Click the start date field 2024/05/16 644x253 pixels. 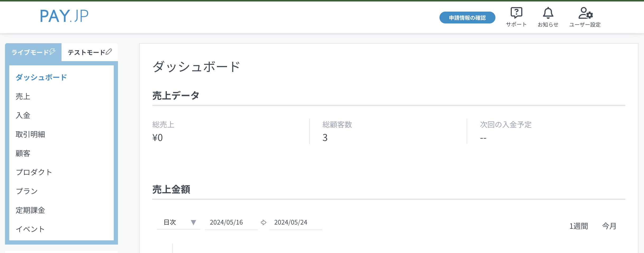pos(231,222)
